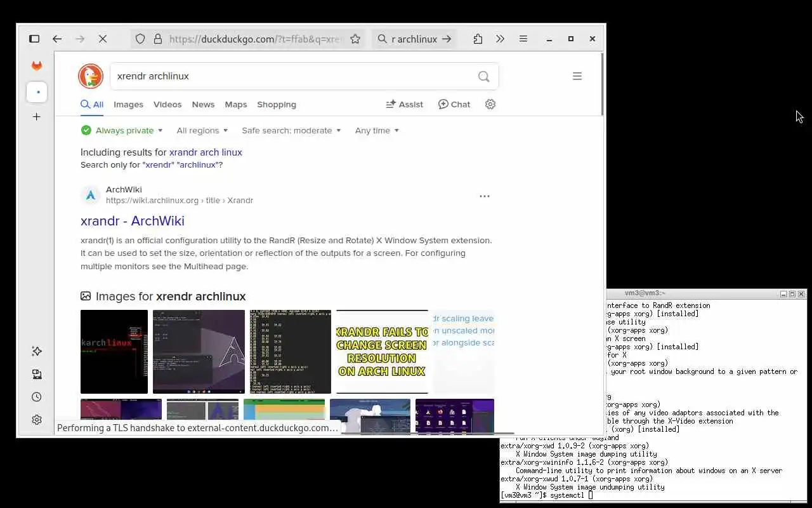Open a new vertical tab
This screenshot has height=508, width=812.
[37, 117]
